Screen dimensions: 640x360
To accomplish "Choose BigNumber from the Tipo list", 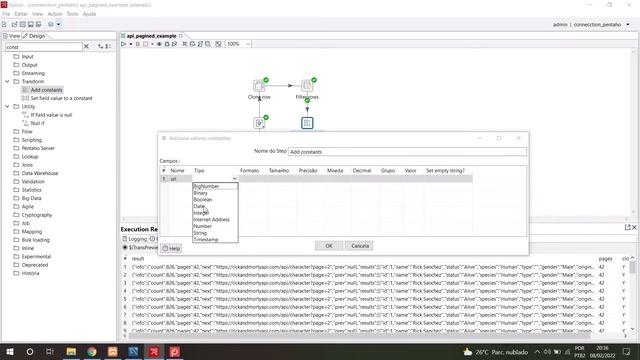I will pos(215,186).
